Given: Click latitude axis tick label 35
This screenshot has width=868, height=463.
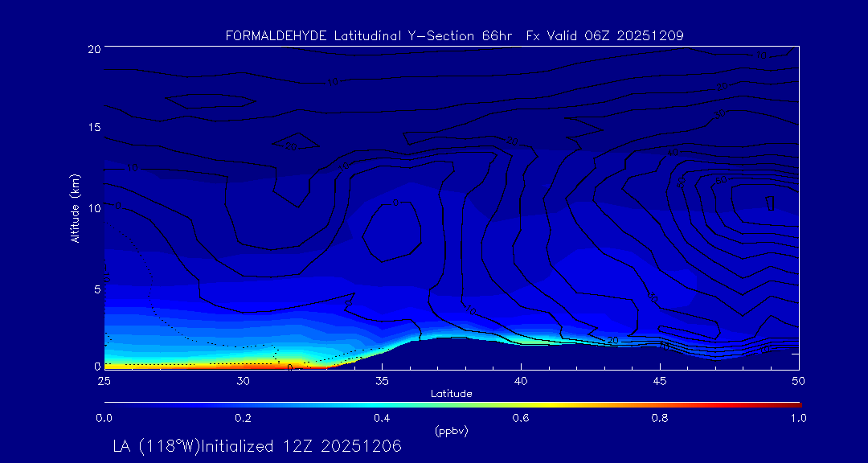Looking at the screenshot, I should click(382, 381).
